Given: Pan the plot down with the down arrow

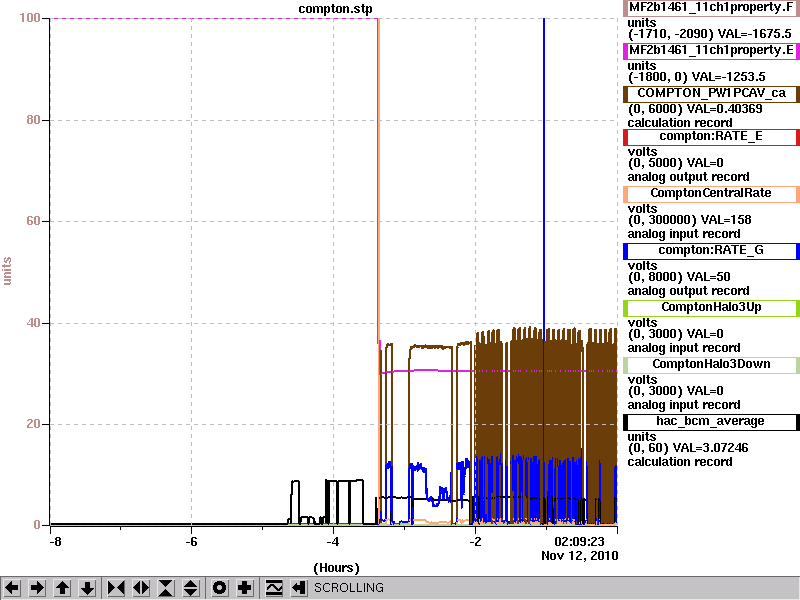Looking at the screenshot, I should (87, 588).
